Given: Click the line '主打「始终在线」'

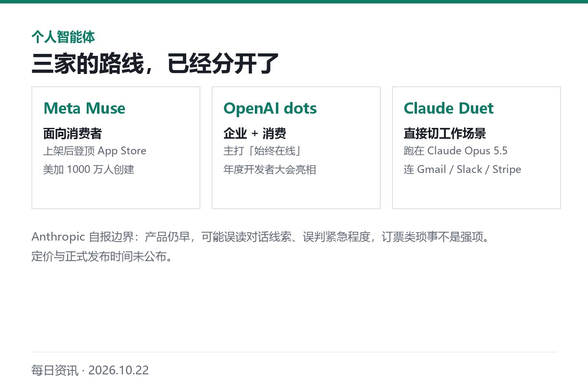Looking at the screenshot, I should (262, 151).
